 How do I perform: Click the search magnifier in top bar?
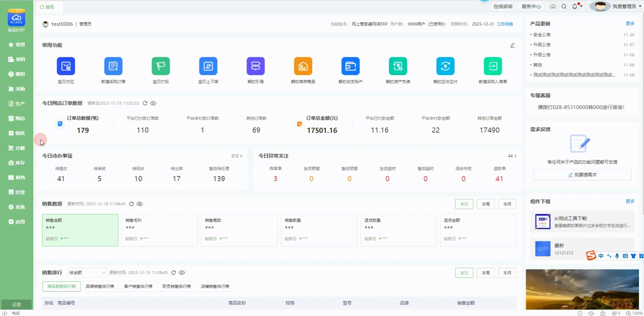click(x=564, y=6)
